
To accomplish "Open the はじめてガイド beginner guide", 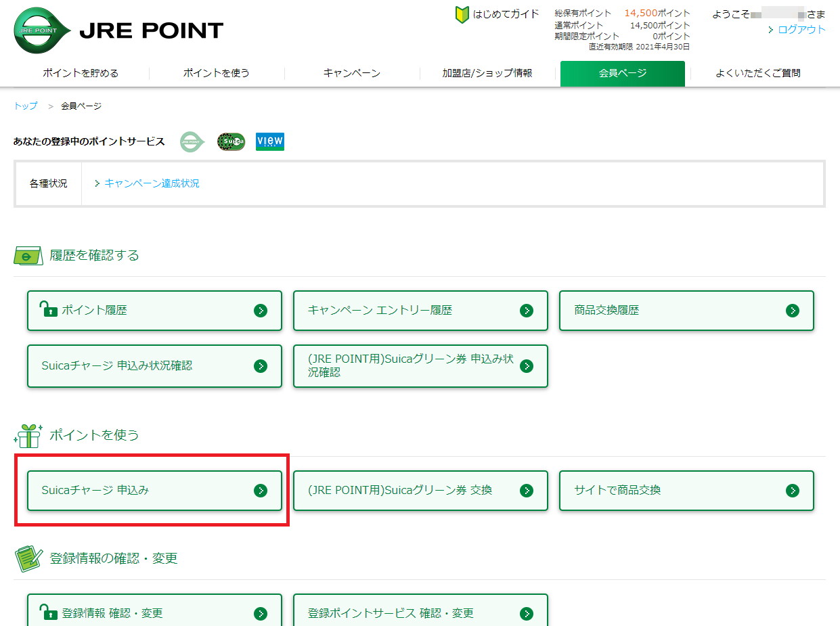I will [x=497, y=14].
